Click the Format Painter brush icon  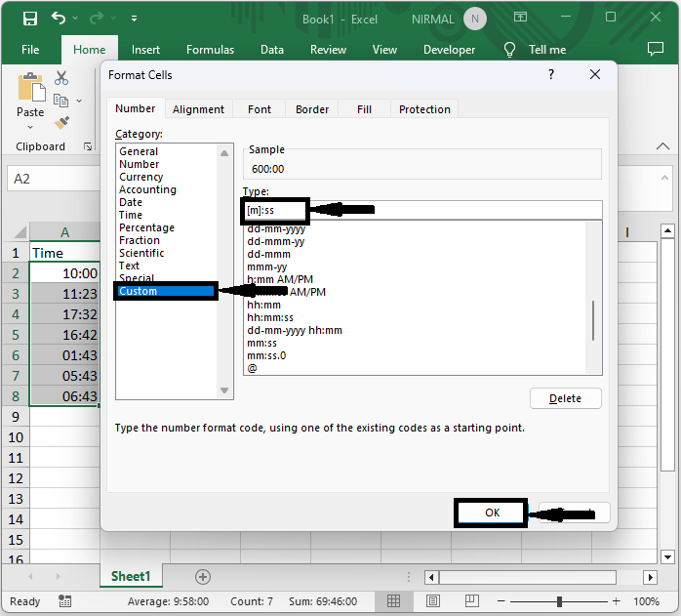pyautogui.click(x=61, y=123)
